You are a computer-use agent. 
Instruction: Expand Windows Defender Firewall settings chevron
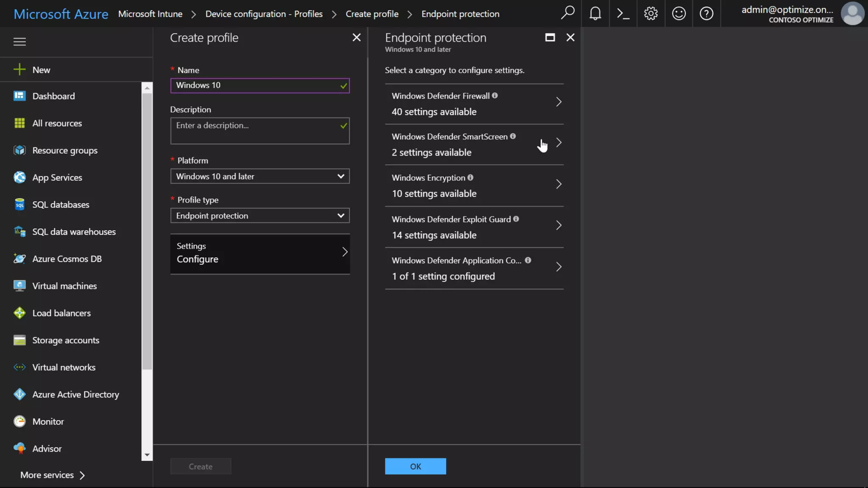559,102
